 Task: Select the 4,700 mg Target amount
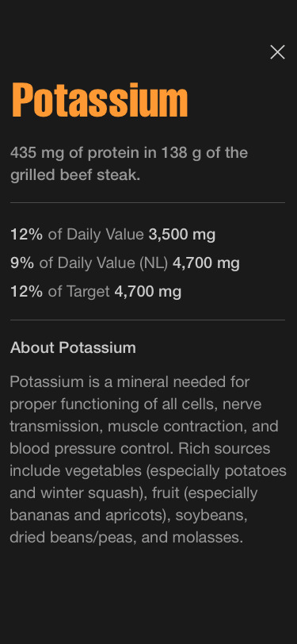(147, 292)
